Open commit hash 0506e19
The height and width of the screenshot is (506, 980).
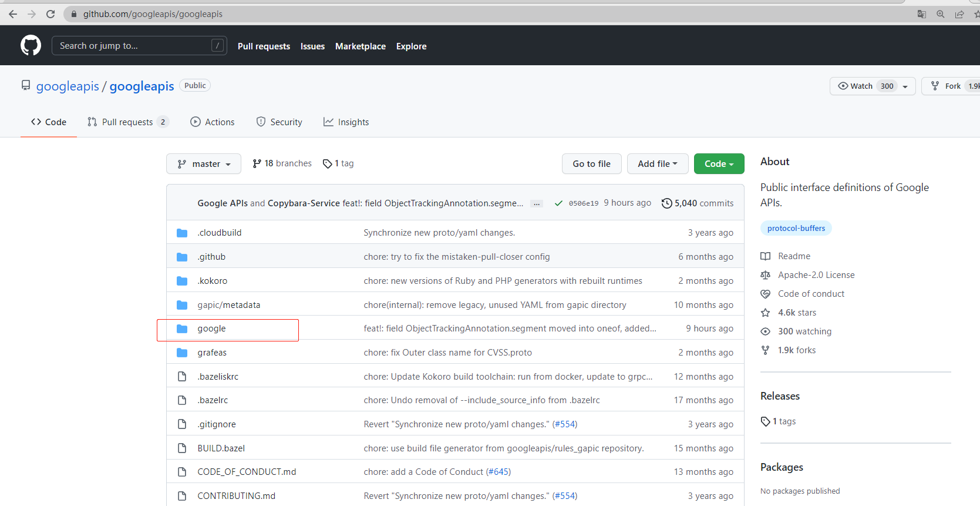click(584, 203)
